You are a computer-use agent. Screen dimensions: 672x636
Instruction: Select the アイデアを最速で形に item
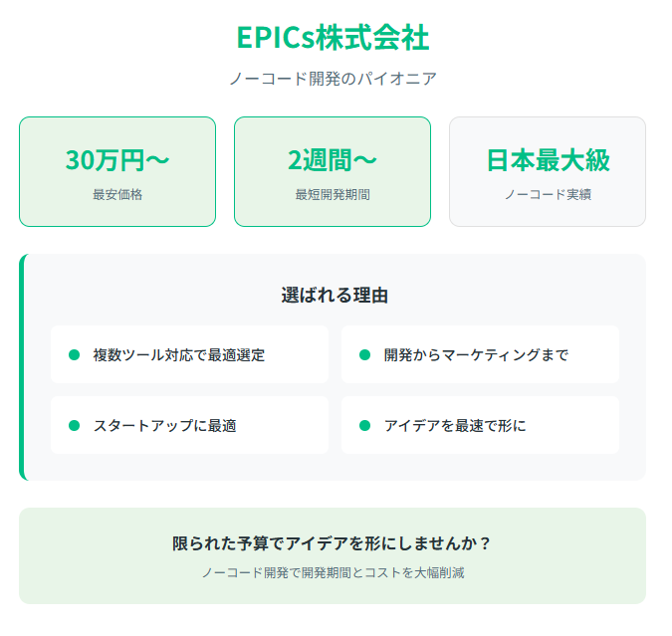click(x=480, y=425)
